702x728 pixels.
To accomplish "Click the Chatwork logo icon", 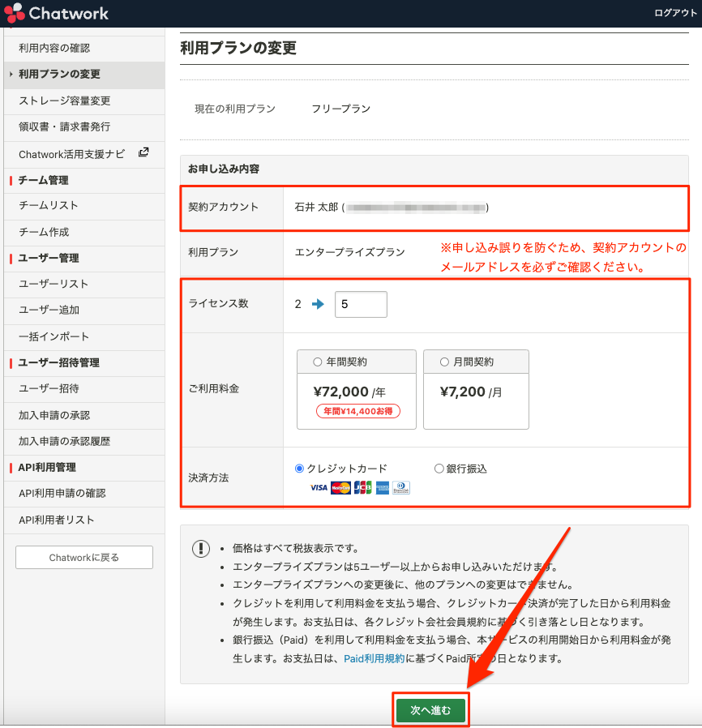I will click(x=14, y=12).
